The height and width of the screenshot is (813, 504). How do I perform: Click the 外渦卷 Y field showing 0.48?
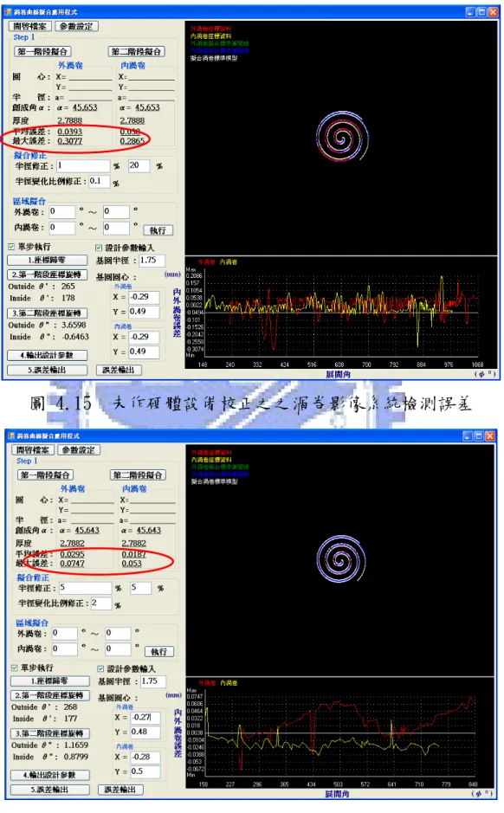(x=145, y=732)
